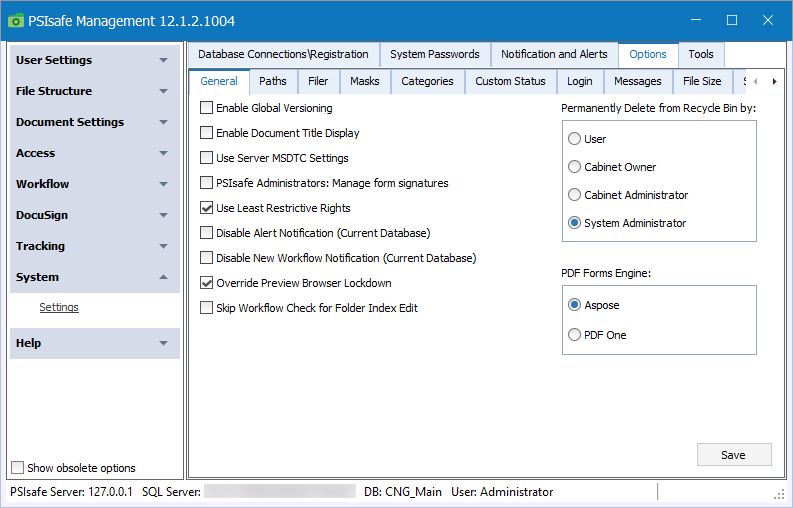The width and height of the screenshot is (793, 508).
Task: Open Notification and Alerts tab
Action: [554, 54]
